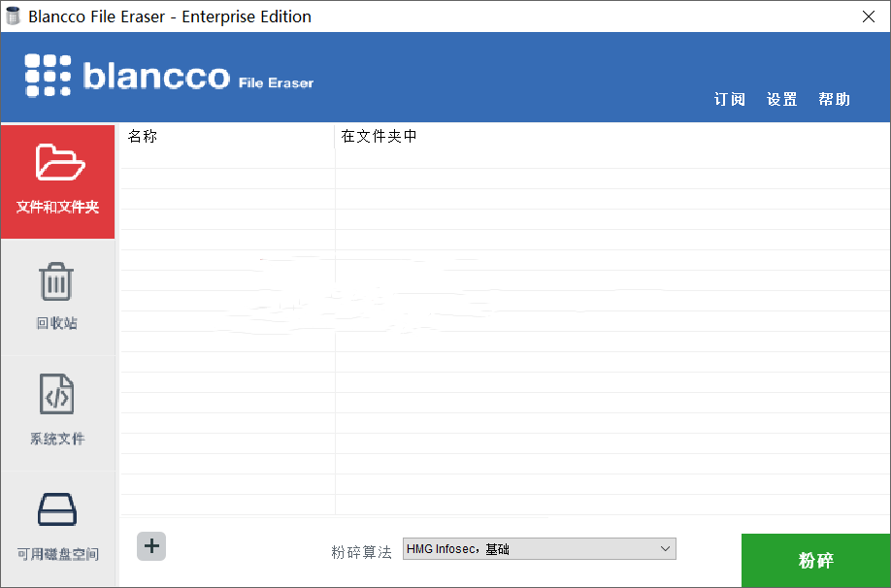This screenshot has height=588, width=891.
Task: Open the 回收站 recycle bin section
Action: (x=57, y=297)
